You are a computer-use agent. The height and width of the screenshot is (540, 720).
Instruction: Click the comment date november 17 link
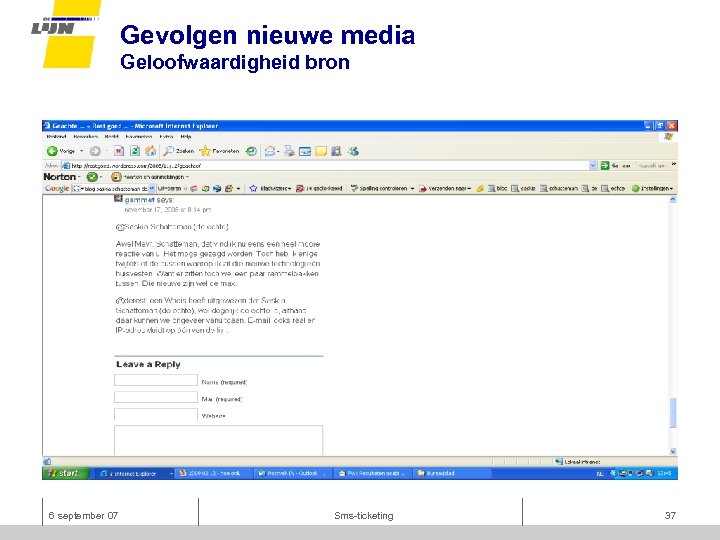point(168,210)
